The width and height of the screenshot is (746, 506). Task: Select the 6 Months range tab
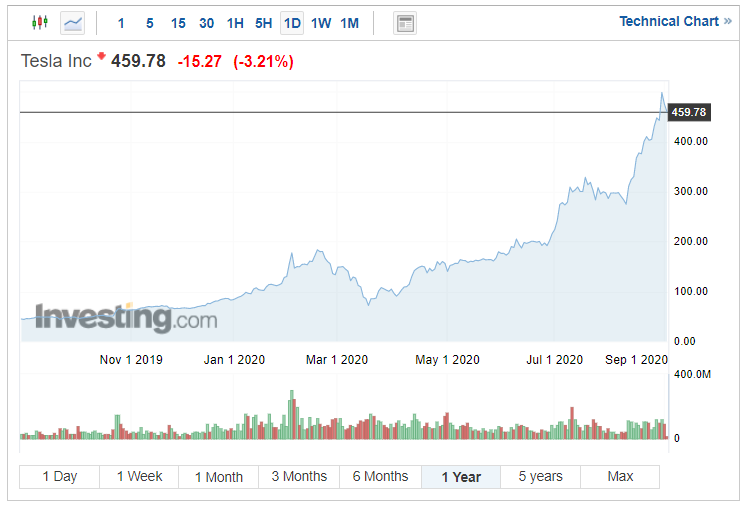click(x=380, y=477)
